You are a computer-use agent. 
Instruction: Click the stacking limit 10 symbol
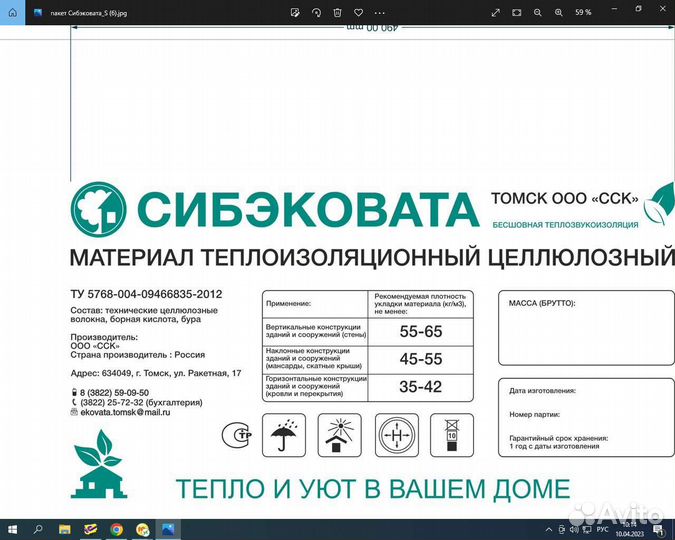[452, 435]
